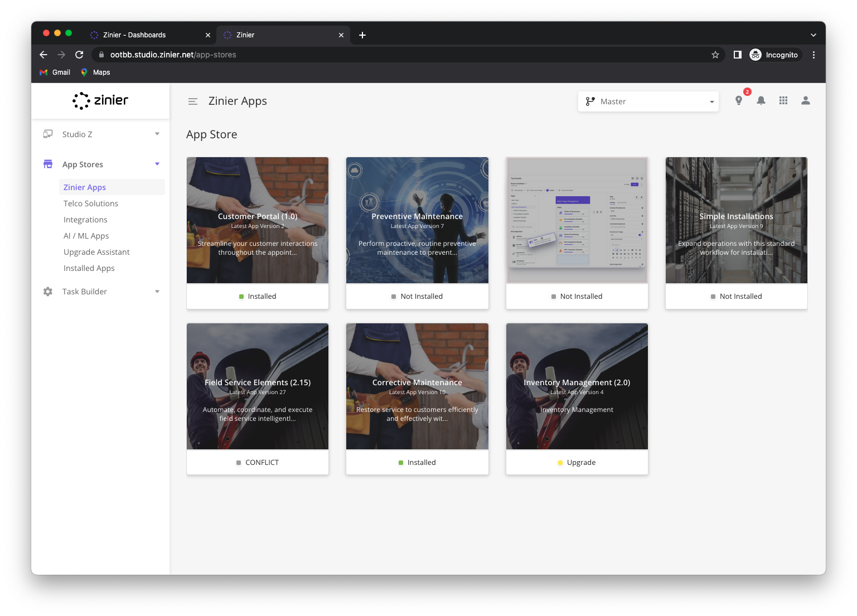Reload the page with the refresh icon
857x616 pixels.
click(79, 54)
